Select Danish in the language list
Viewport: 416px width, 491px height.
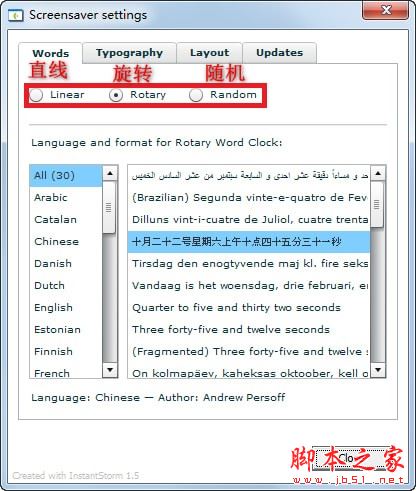(x=66, y=263)
